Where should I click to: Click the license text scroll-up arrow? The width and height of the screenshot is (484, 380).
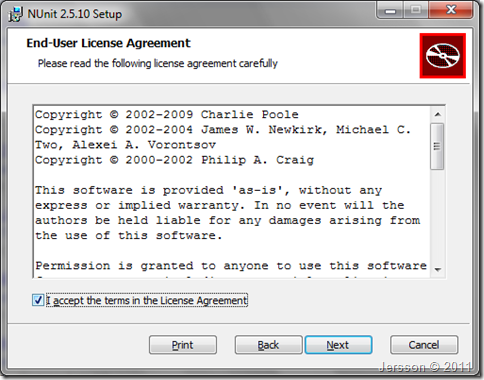pos(438,115)
